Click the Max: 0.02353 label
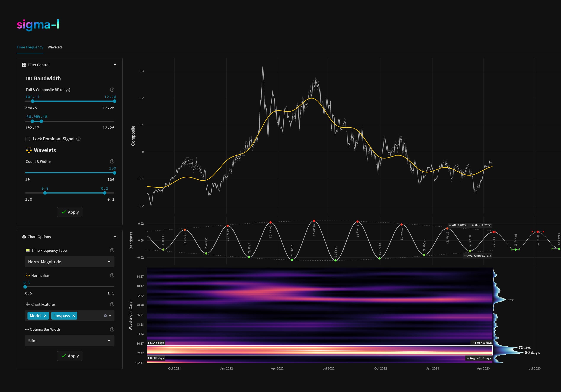561x392 pixels. 481,225
